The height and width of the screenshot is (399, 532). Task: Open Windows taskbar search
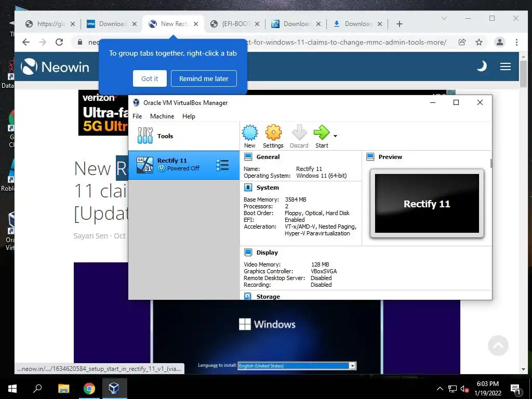click(x=37, y=389)
